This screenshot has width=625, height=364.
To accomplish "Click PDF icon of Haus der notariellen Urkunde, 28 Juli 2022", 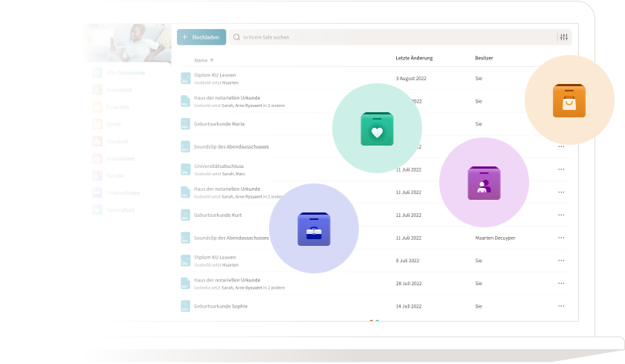I will point(185,283).
